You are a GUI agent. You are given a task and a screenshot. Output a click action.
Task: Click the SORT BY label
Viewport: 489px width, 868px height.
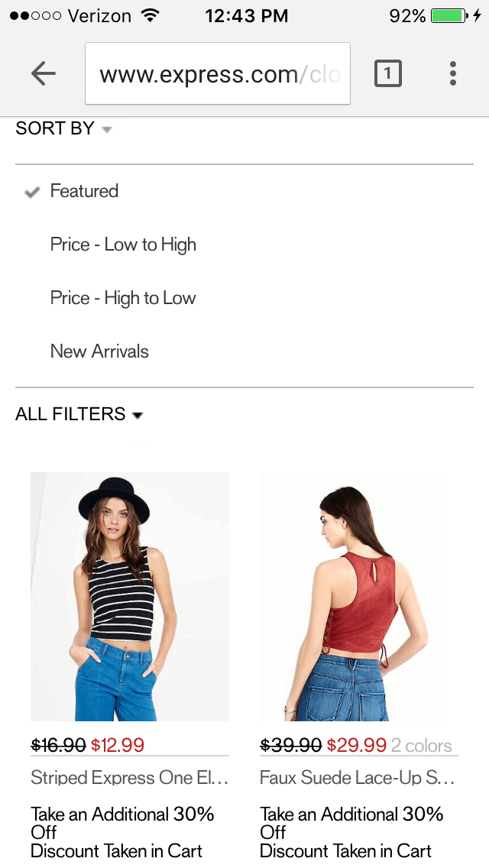click(55, 128)
